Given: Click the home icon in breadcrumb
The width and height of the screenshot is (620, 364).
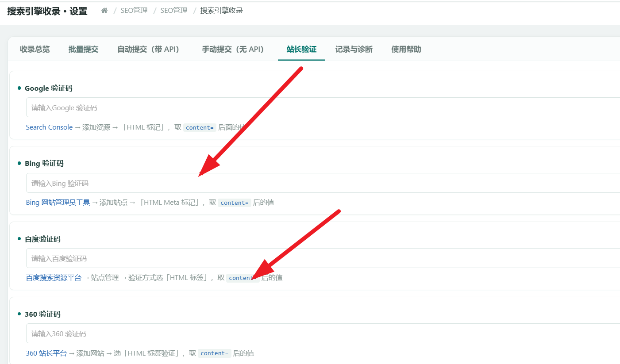Looking at the screenshot, I should [x=104, y=11].
